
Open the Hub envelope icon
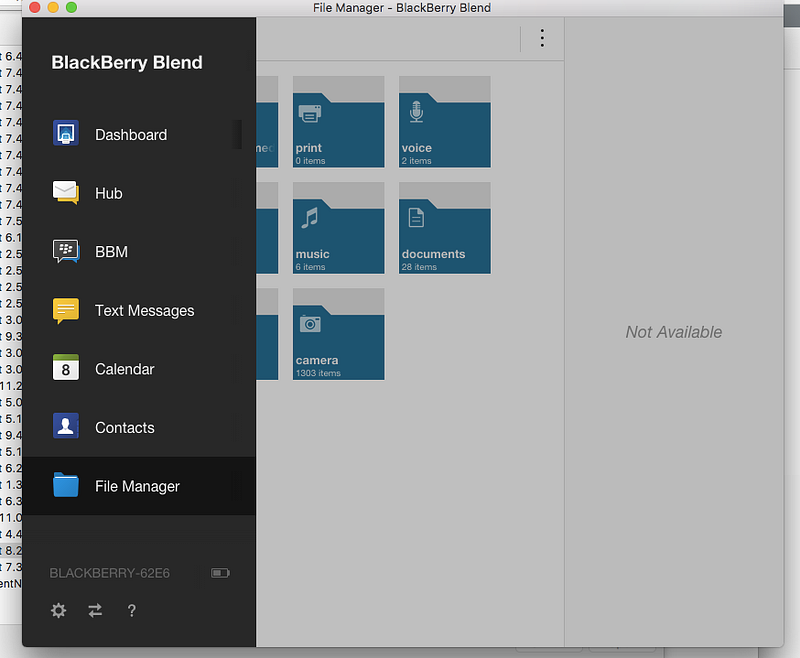tap(66, 192)
